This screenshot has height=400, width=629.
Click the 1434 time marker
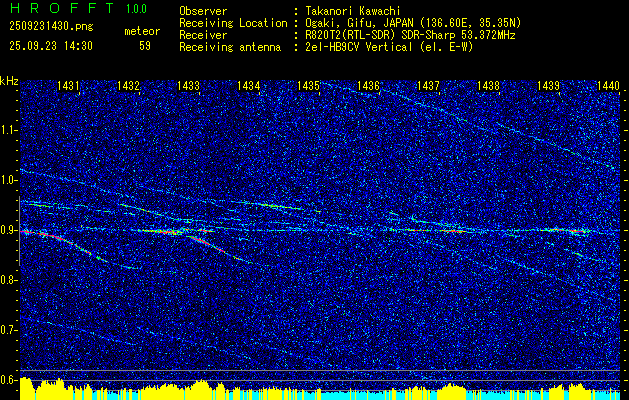coord(248,85)
